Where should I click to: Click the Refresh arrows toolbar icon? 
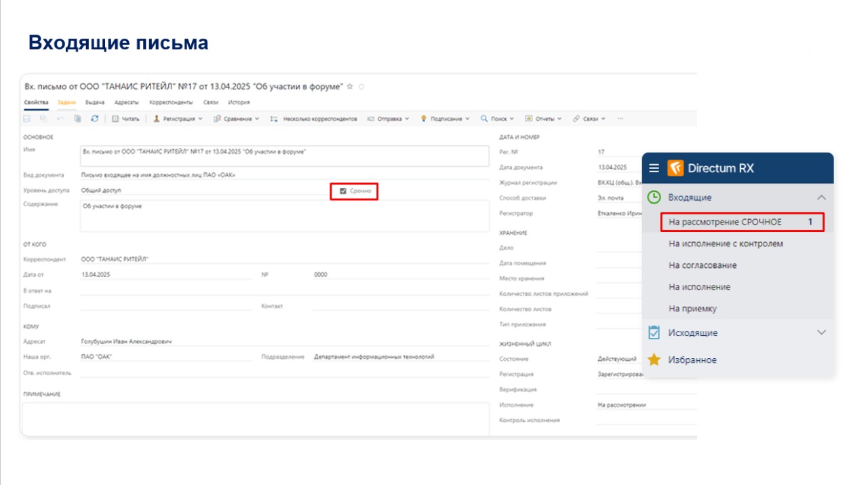point(94,119)
